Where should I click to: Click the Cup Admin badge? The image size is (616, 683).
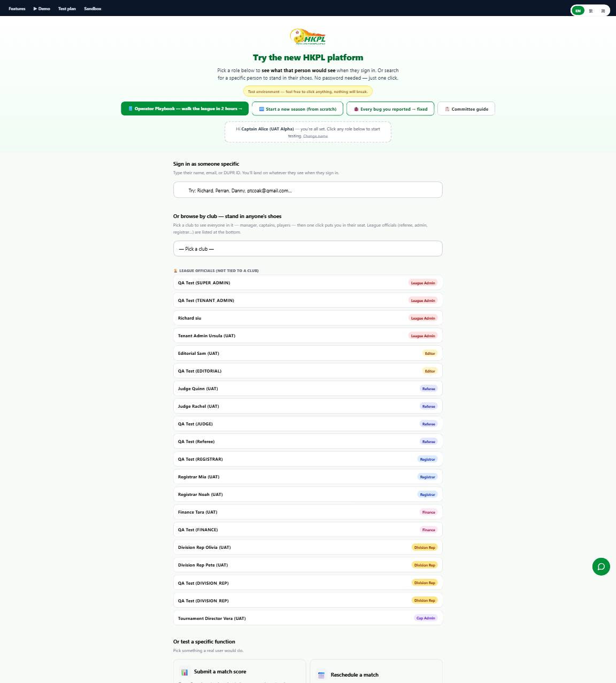point(426,618)
